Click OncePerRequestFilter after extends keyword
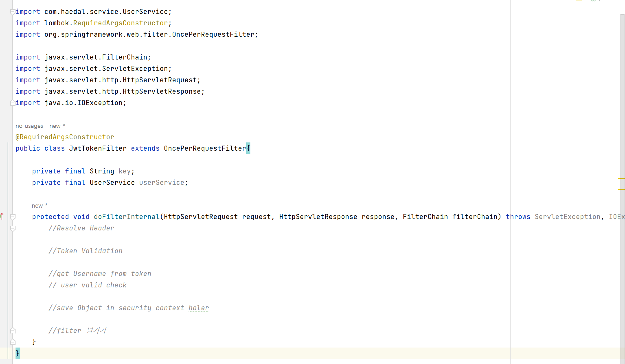 click(205, 148)
